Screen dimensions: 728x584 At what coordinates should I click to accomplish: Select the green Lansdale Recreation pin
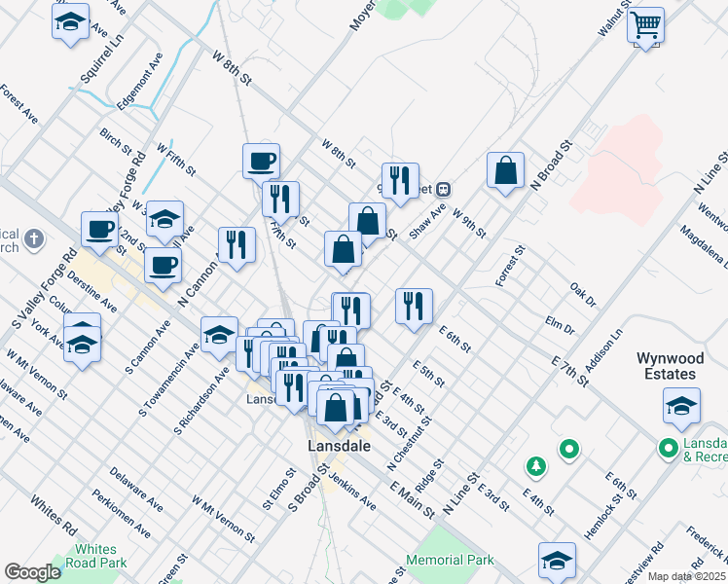click(x=669, y=449)
